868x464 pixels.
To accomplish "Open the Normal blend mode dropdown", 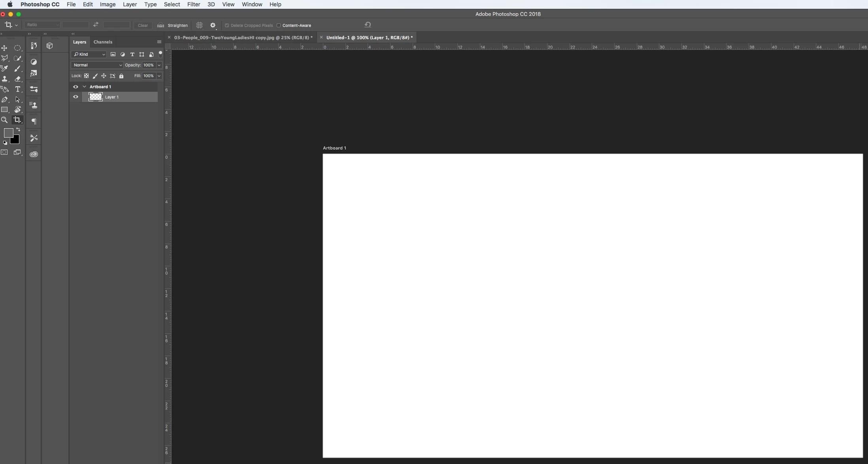I will (97, 65).
